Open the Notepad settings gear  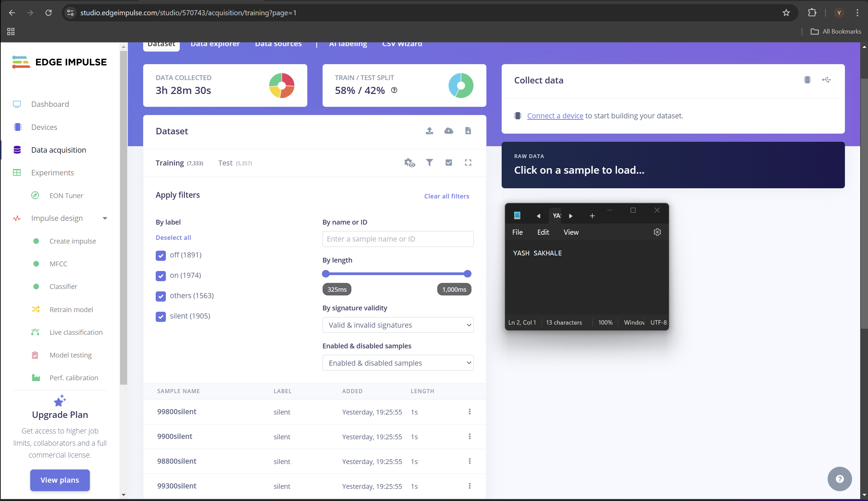[657, 232]
